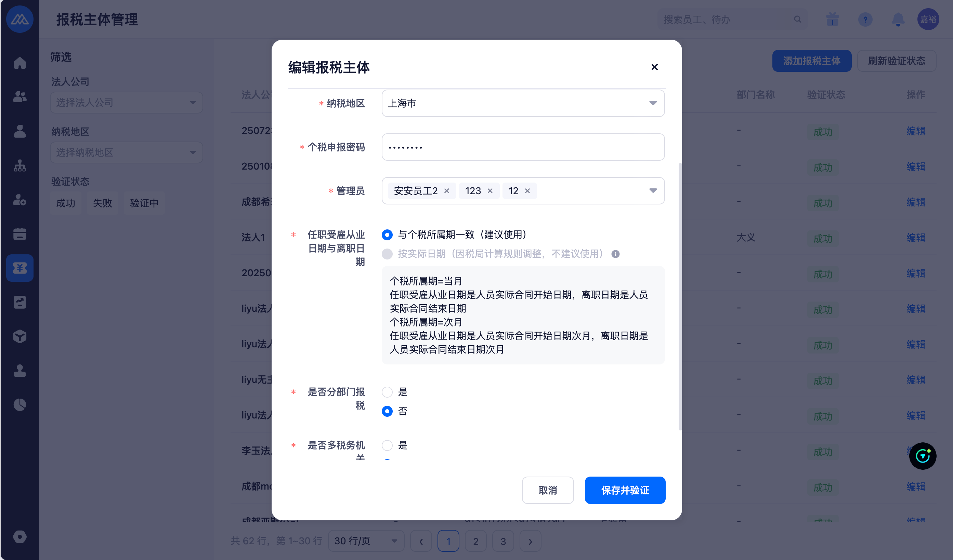Click the home icon in sidebar
The image size is (953, 560).
tap(19, 63)
